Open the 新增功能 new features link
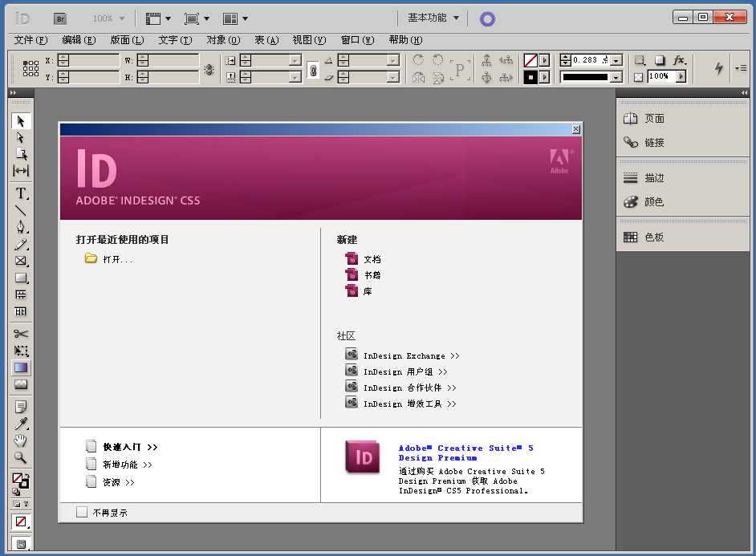This screenshot has height=556, width=756. [x=128, y=465]
